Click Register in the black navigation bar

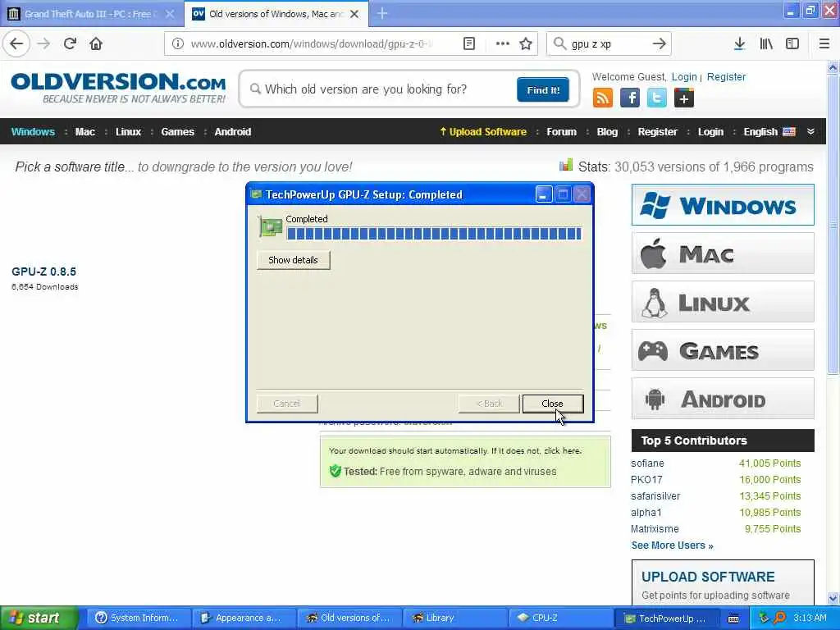click(657, 132)
